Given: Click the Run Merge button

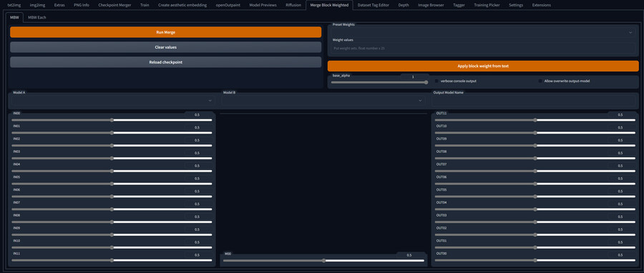Looking at the screenshot, I should click(165, 32).
